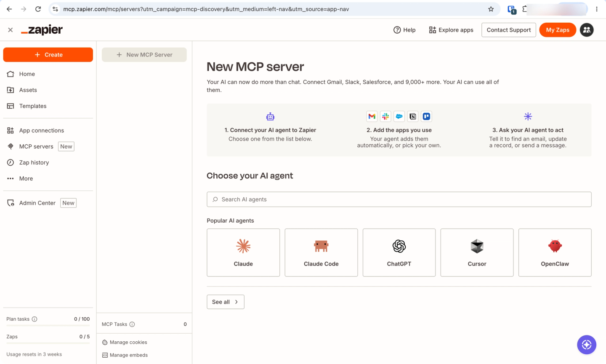Viewport: 606px width, 364px height.
Task: Click the orange Create button
Action: coord(48,55)
